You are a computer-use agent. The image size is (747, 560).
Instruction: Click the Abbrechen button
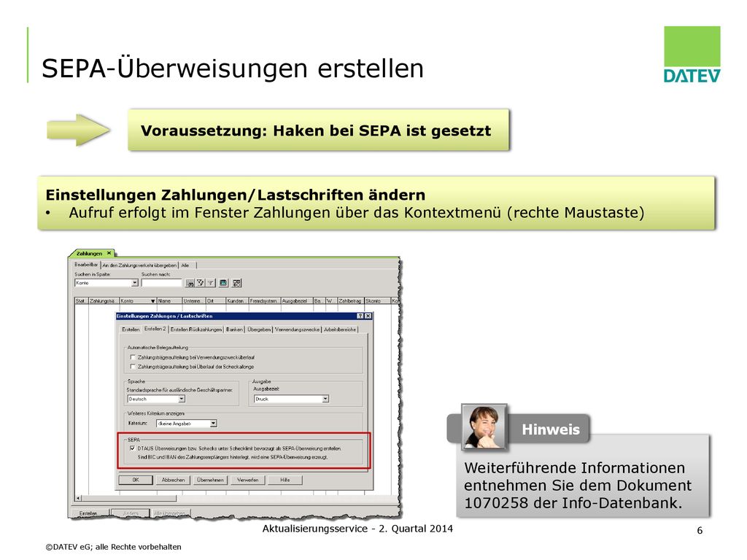[173, 480]
